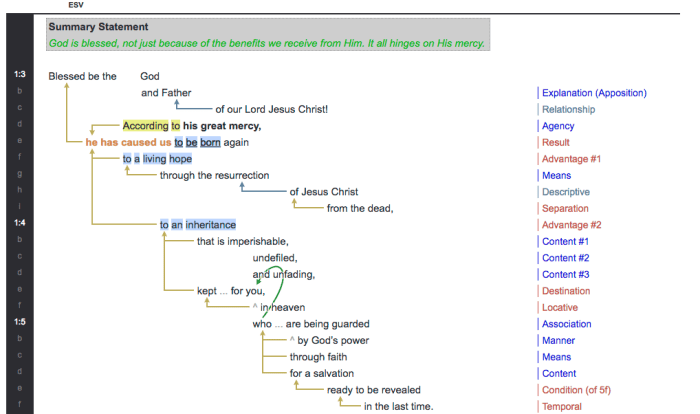Select verse marker 1:4

tap(20, 224)
